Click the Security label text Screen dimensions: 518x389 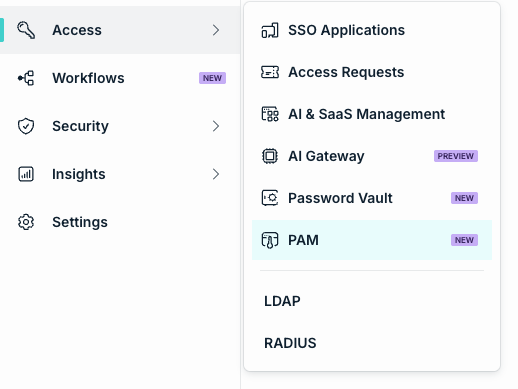(80, 126)
